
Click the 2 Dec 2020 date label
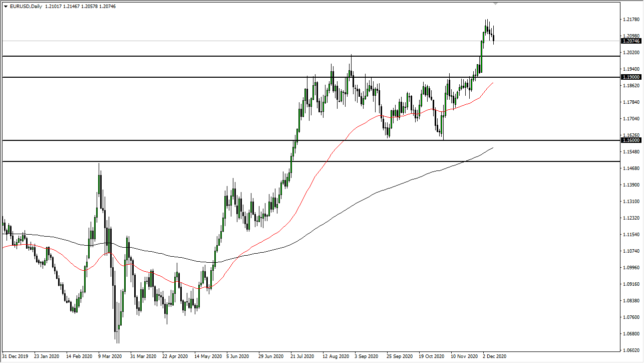pos(493,356)
